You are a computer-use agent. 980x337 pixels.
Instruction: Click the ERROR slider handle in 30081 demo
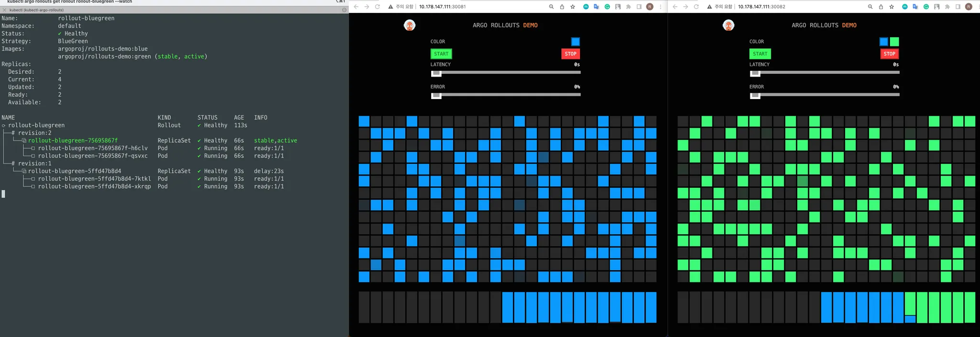(x=436, y=96)
